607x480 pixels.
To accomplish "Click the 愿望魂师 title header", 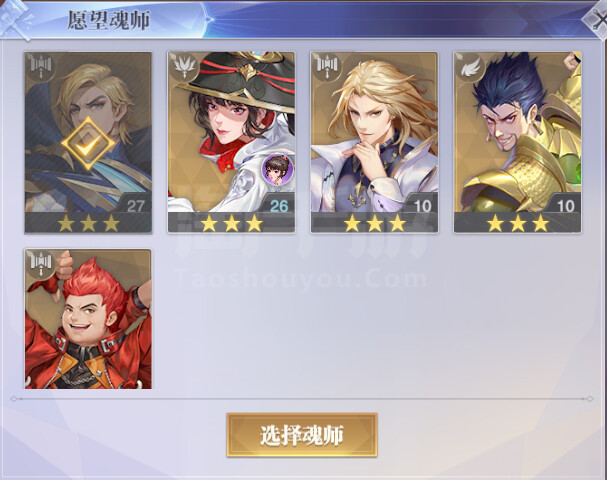I will tap(108, 20).
